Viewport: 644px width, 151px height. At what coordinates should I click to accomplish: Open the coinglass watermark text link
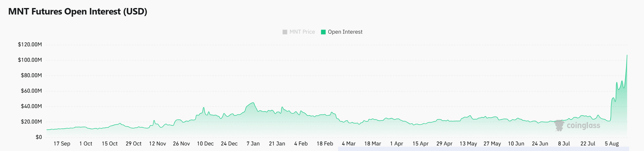click(583, 126)
